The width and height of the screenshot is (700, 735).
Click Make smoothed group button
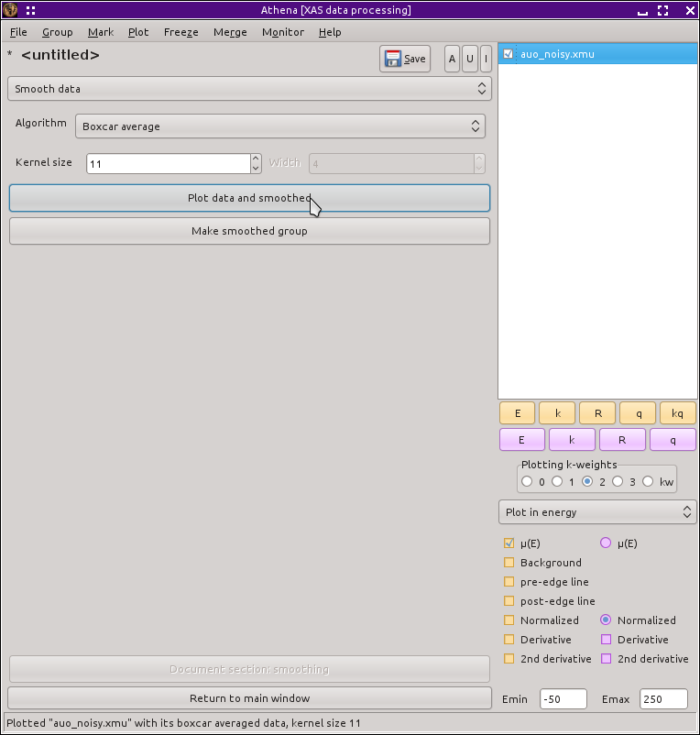[249, 231]
